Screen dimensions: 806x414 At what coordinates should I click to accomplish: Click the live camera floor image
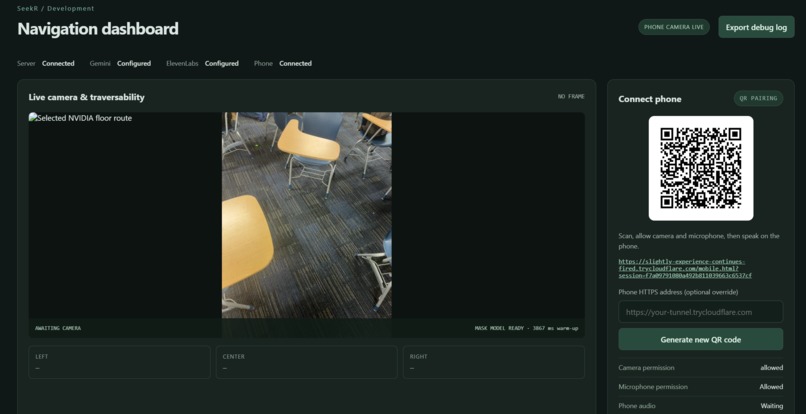pyautogui.click(x=307, y=225)
